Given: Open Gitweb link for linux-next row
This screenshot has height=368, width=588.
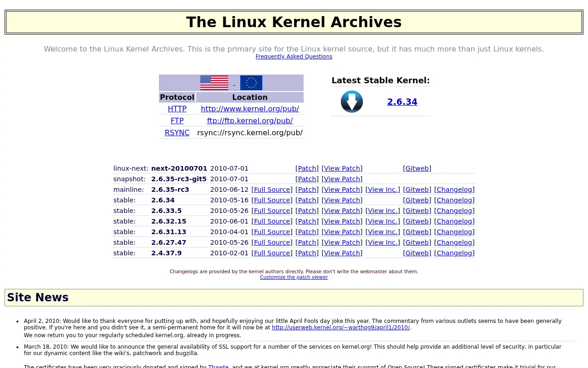Looking at the screenshot, I should click(x=417, y=168).
